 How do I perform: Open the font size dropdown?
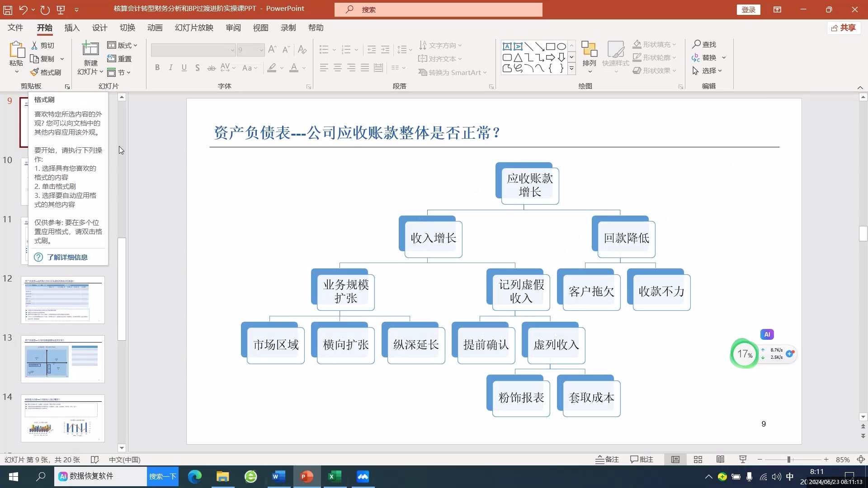pyautogui.click(x=261, y=50)
